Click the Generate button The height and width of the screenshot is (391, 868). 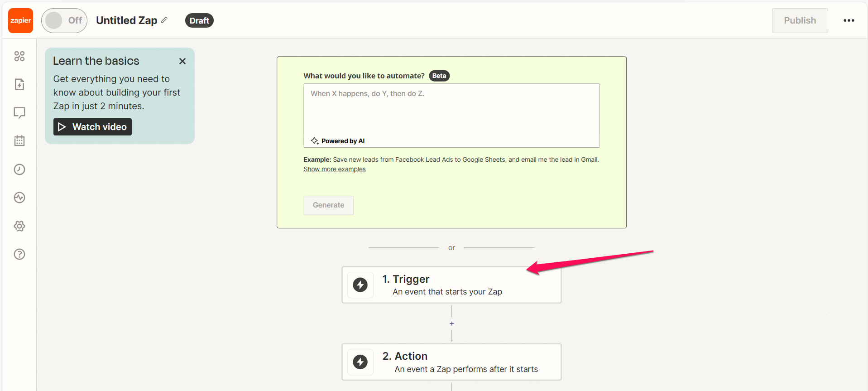pos(328,205)
